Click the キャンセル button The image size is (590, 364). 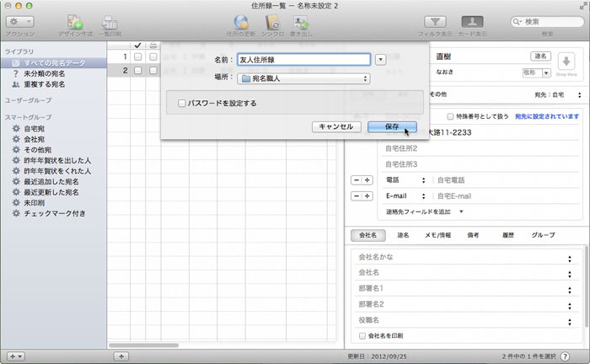click(335, 126)
